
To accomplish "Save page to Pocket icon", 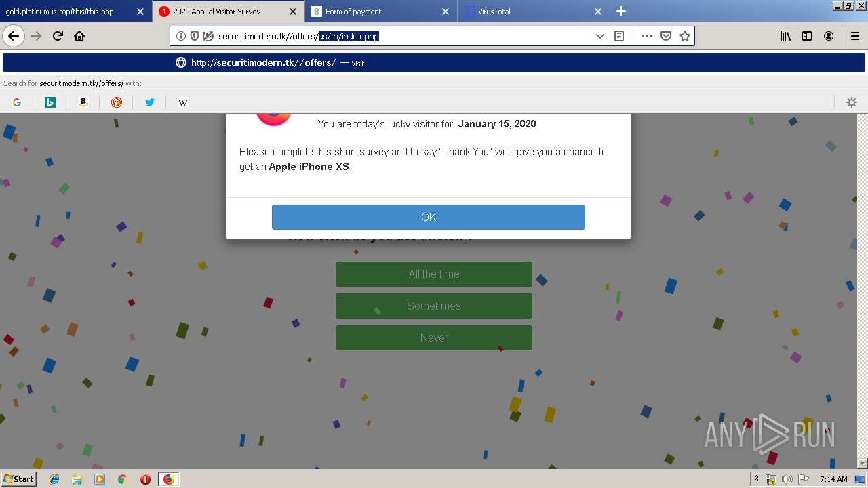I will 666,36.
